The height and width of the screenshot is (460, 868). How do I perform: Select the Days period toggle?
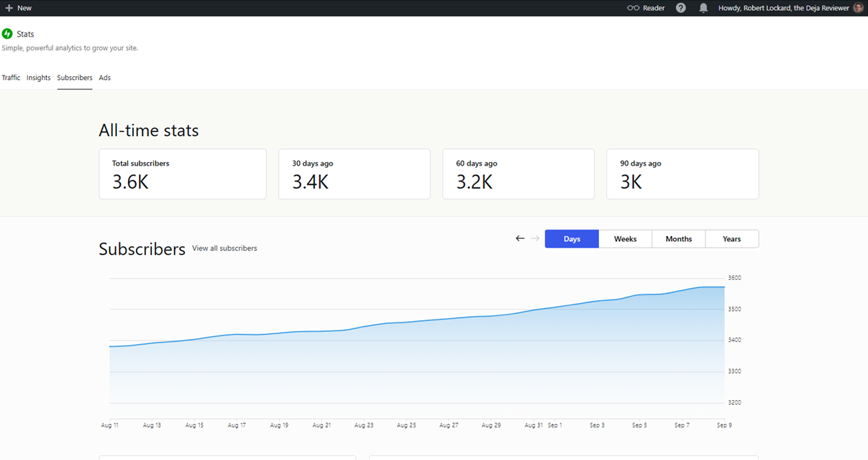(x=572, y=239)
